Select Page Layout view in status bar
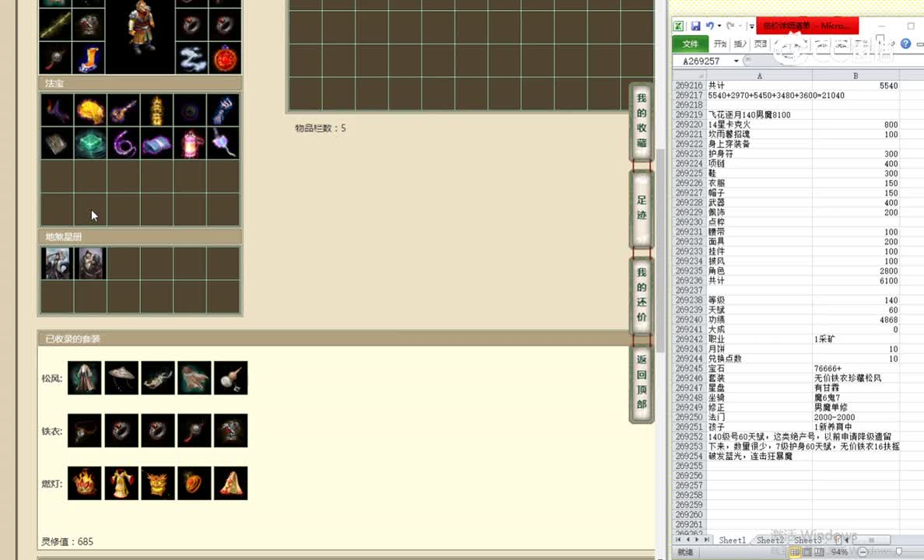The image size is (924, 560). pos(807,552)
